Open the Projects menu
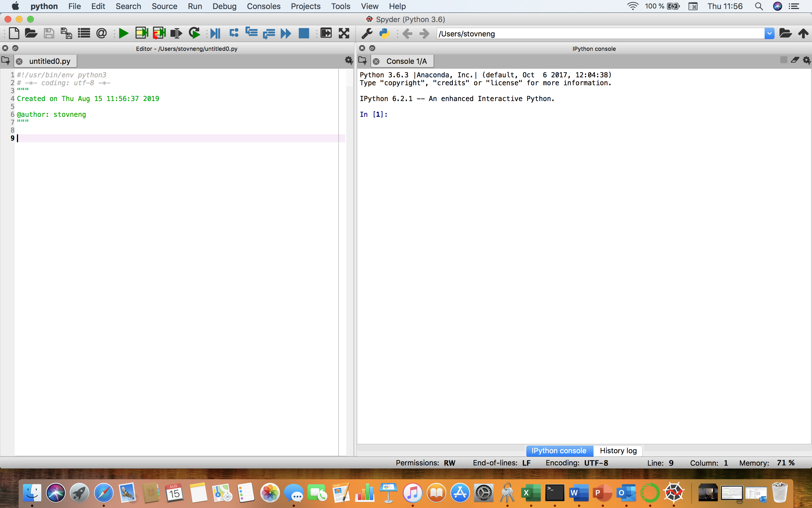This screenshot has height=508, width=812. (306, 6)
